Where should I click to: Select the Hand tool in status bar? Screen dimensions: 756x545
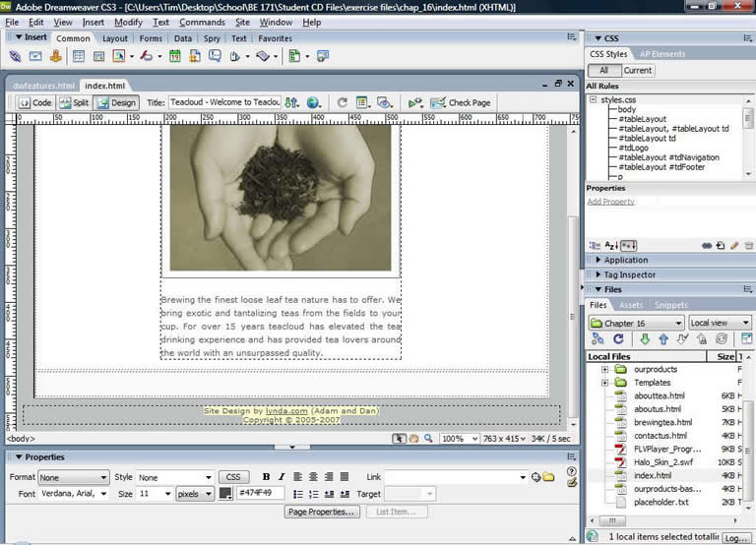(413, 439)
